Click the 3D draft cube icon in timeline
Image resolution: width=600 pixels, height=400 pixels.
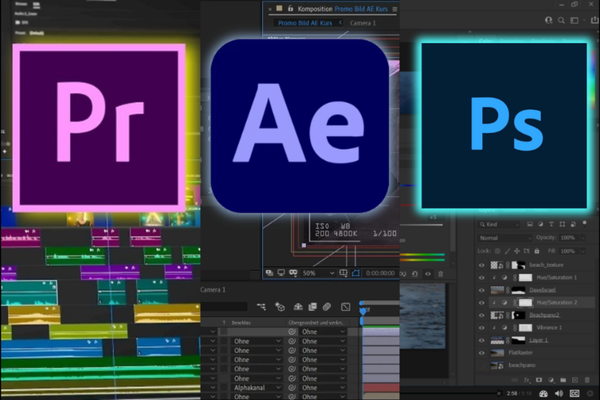(x=279, y=306)
